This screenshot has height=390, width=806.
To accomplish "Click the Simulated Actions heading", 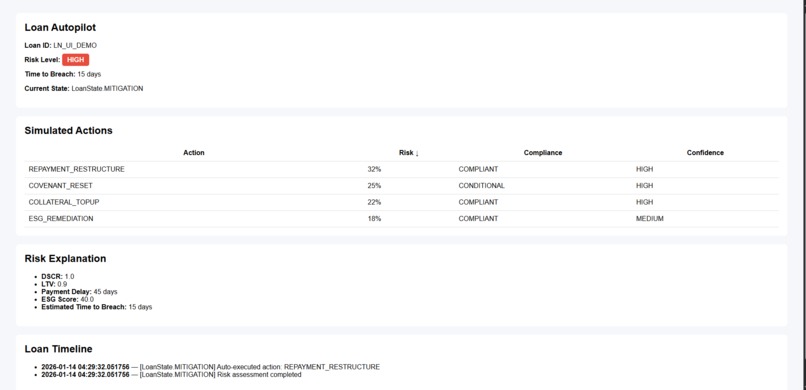I will pyautogui.click(x=68, y=131).
